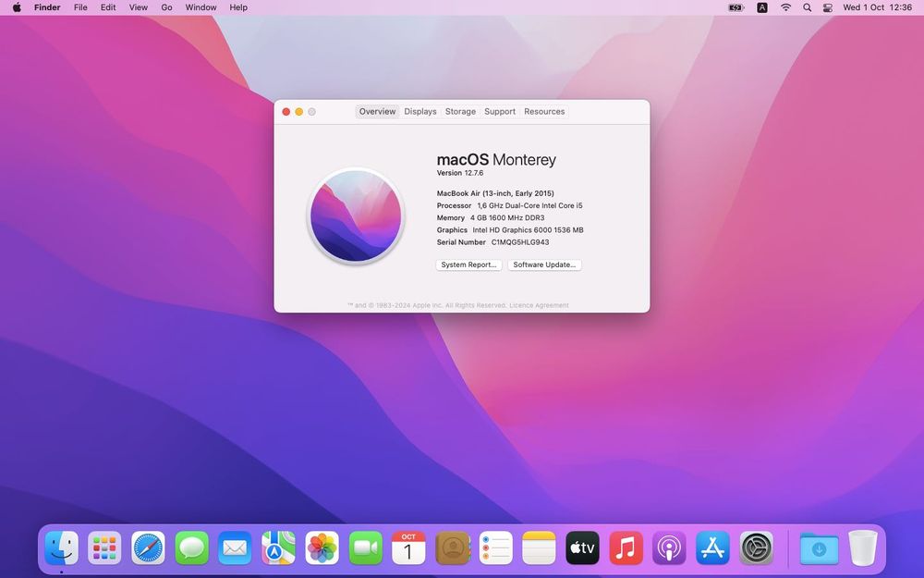The height and width of the screenshot is (578, 924).
Task: Switch to the Storage tab
Action: click(x=460, y=112)
